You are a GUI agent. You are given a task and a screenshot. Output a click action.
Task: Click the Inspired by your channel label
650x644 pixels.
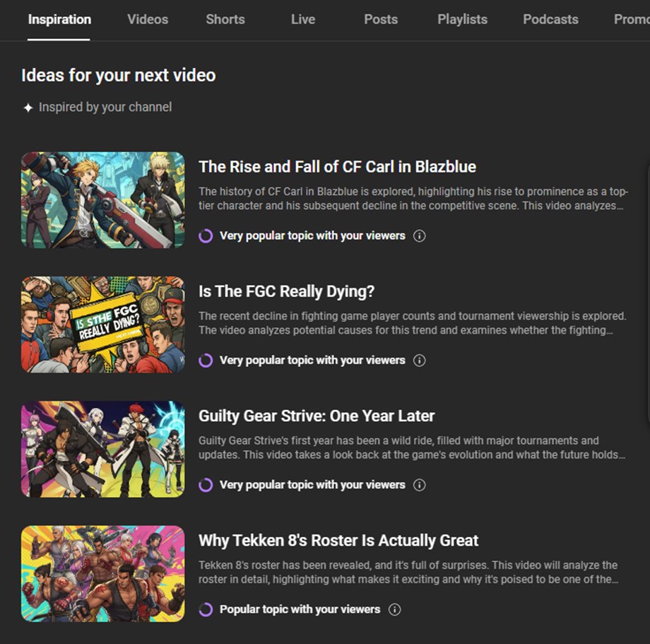pos(105,107)
